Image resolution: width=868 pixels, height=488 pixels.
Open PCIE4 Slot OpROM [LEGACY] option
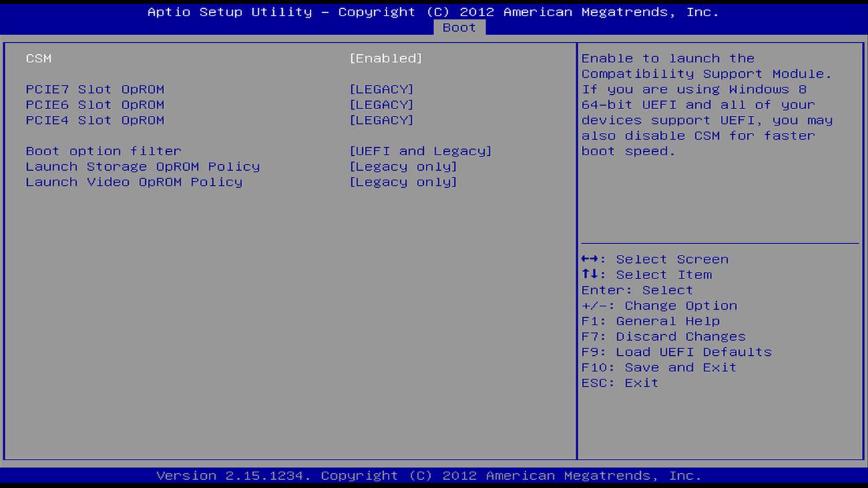tap(381, 121)
